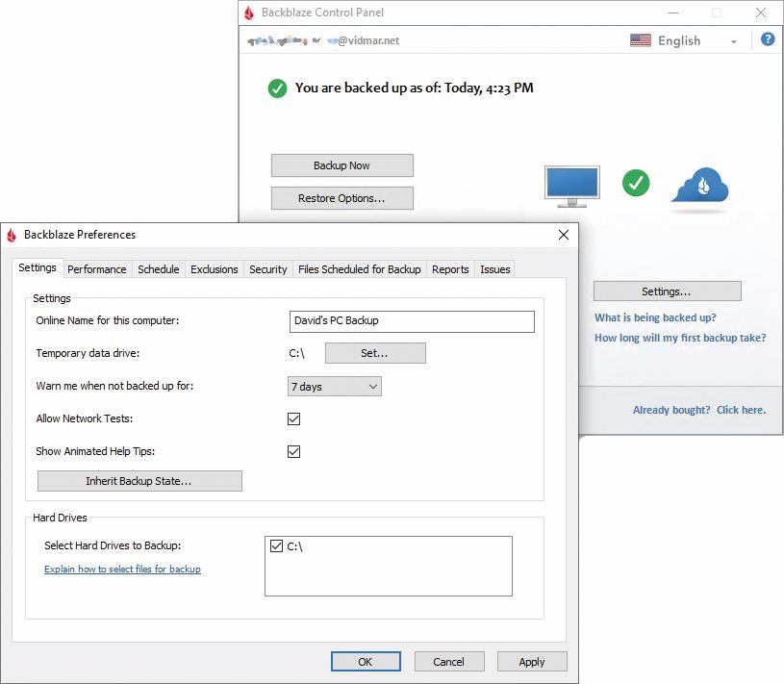Click the US flag language icon
784x684 pixels.
pyautogui.click(x=641, y=40)
